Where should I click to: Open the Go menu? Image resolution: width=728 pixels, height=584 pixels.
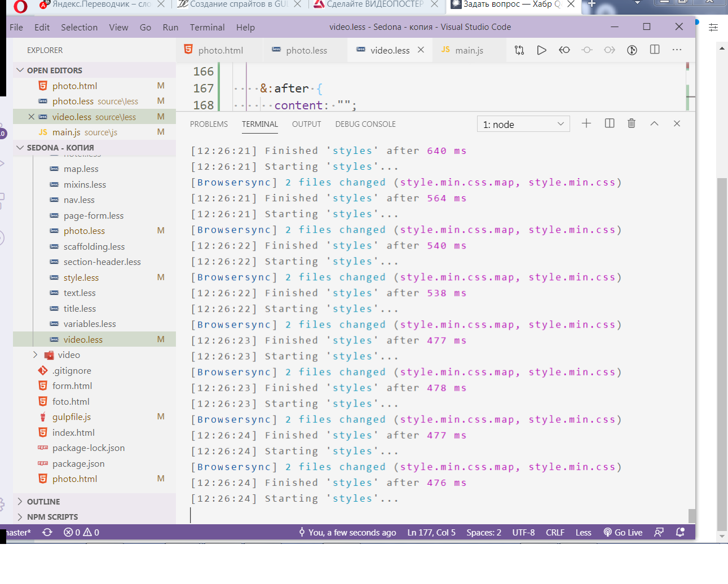click(x=145, y=27)
